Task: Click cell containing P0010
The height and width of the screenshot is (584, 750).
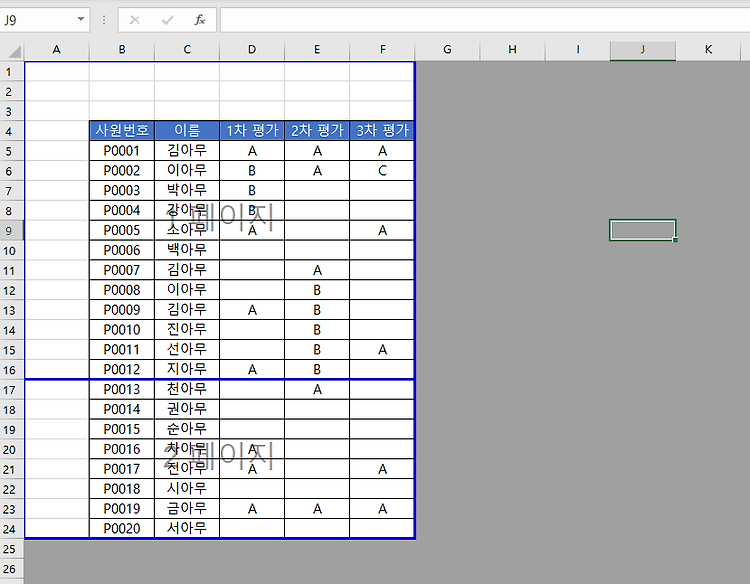Action: [122, 330]
